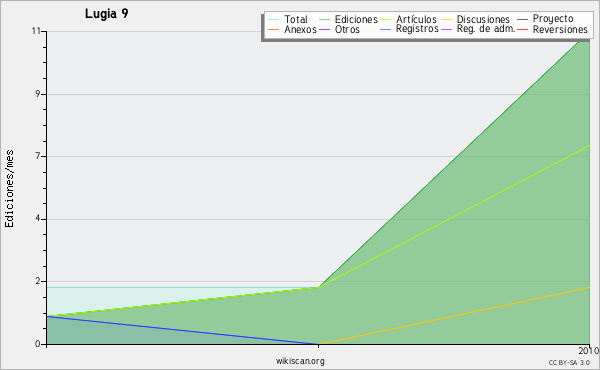The width and height of the screenshot is (600, 370).
Task: Click y-axis value 7
Action: pos(38,156)
